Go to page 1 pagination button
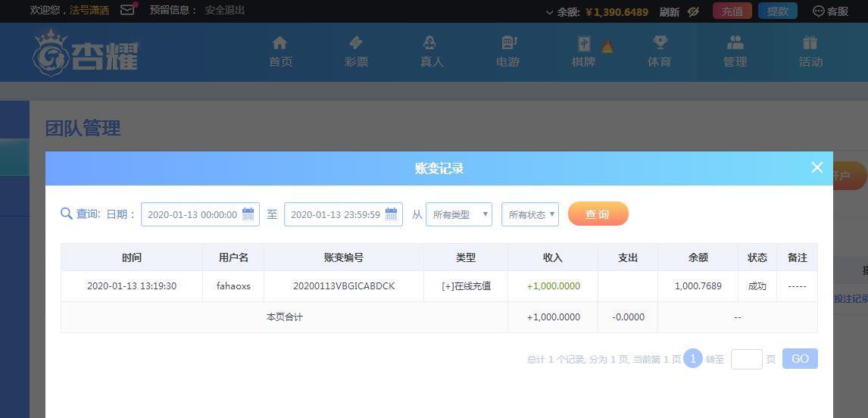Image resolution: width=868 pixels, height=418 pixels. 692,358
